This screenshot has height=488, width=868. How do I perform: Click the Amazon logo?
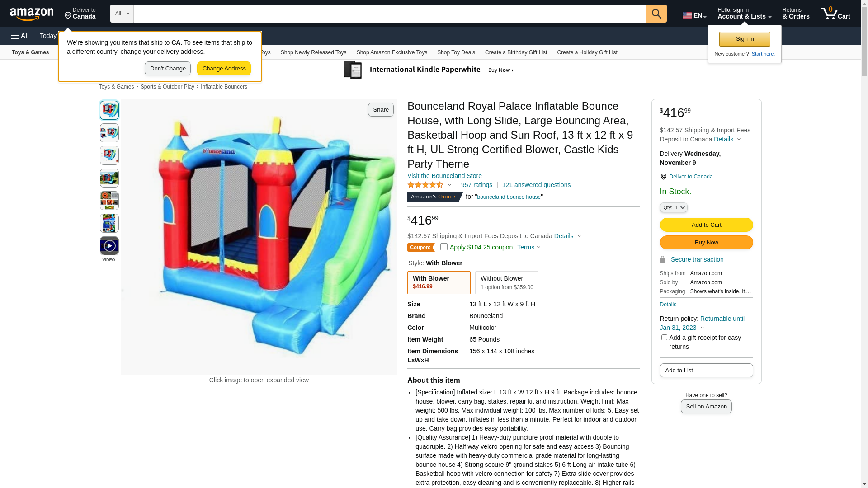coord(32,14)
